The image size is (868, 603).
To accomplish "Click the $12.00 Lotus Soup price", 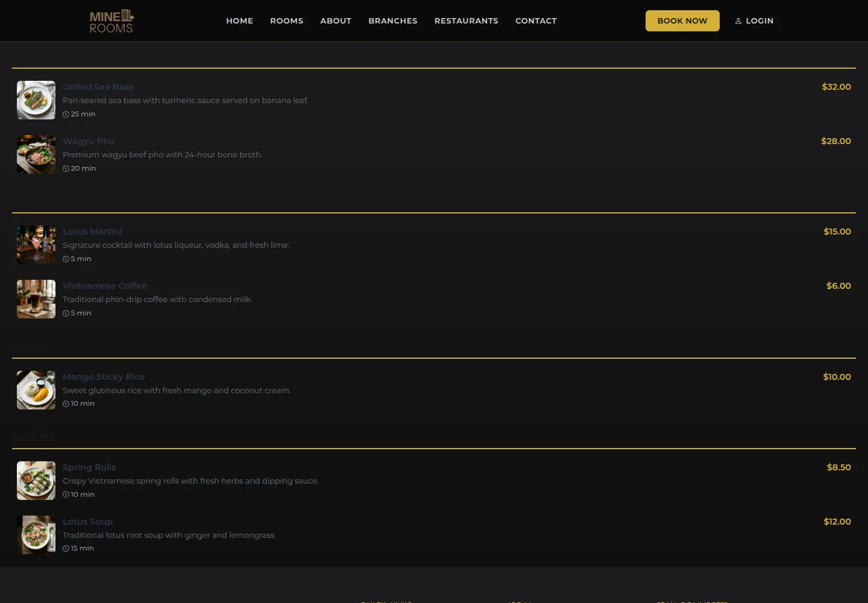I will pos(837,522).
